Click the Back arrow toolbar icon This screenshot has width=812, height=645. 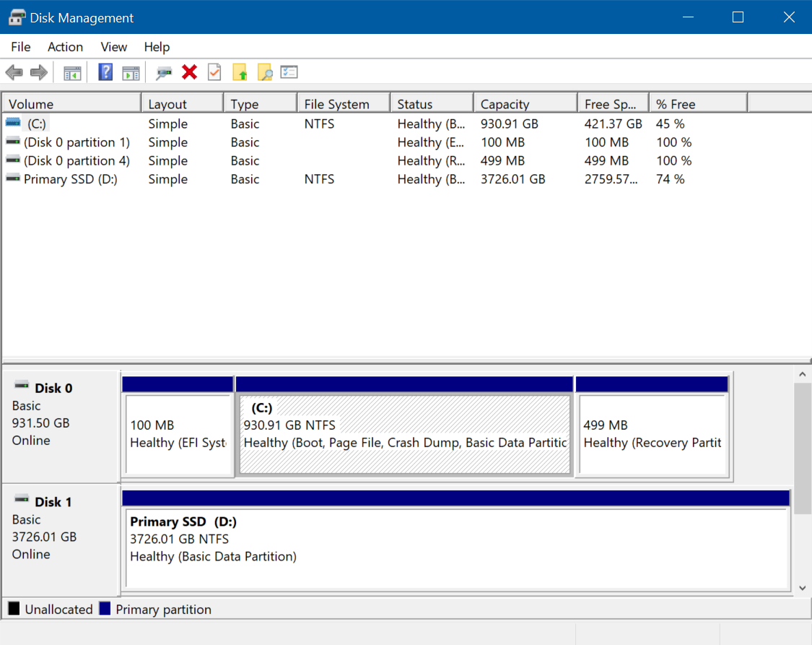coord(14,72)
